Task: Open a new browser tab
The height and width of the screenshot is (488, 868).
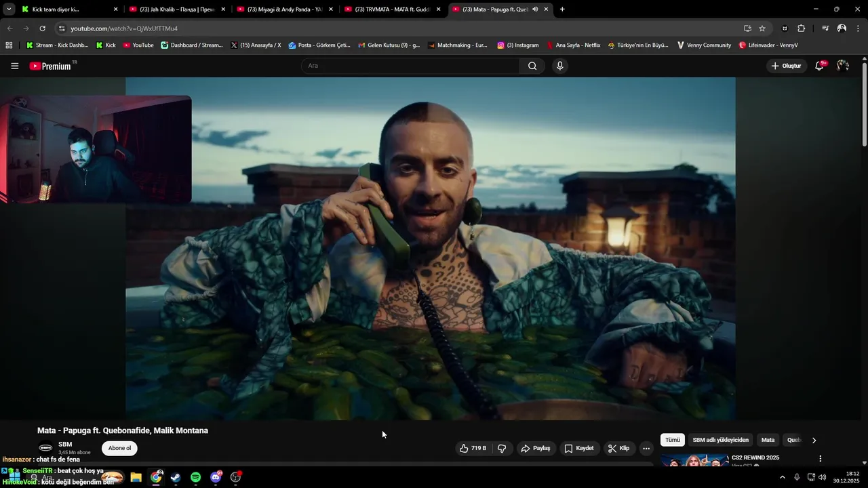Action: [562, 9]
